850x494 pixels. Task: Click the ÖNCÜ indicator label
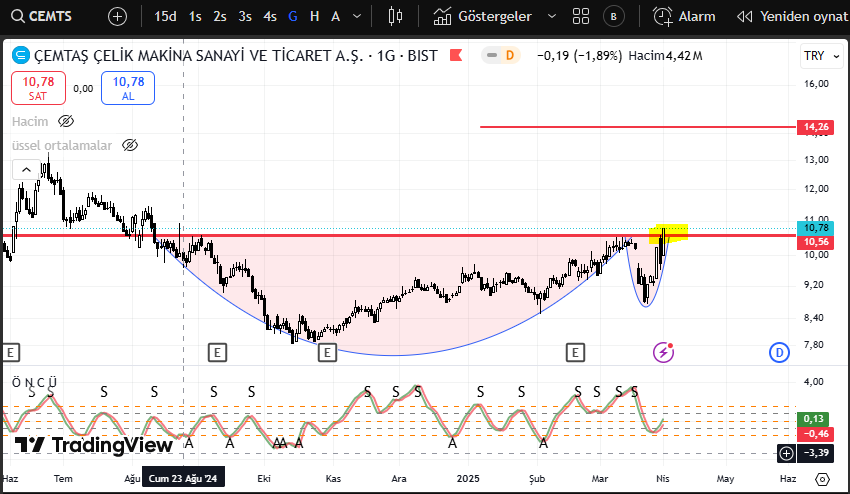click(34, 382)
